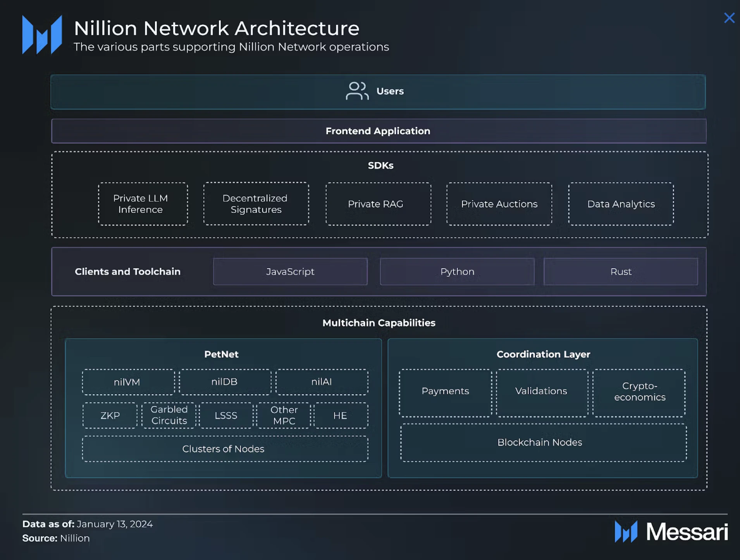Click the Users people icon
The height and width of the screenshot is (560, 740).
point(356,91)
